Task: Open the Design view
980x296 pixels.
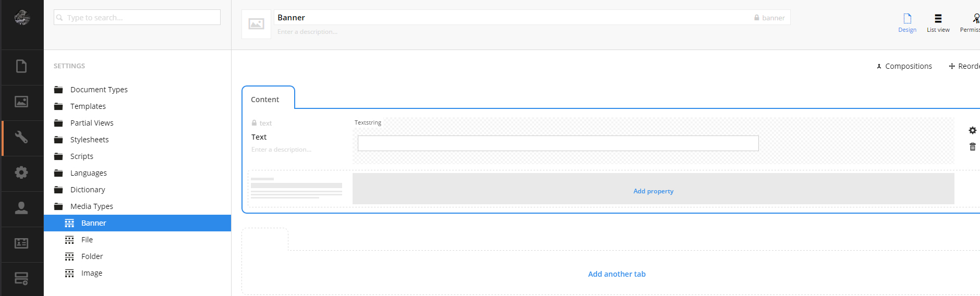Action: pos(907,23)
